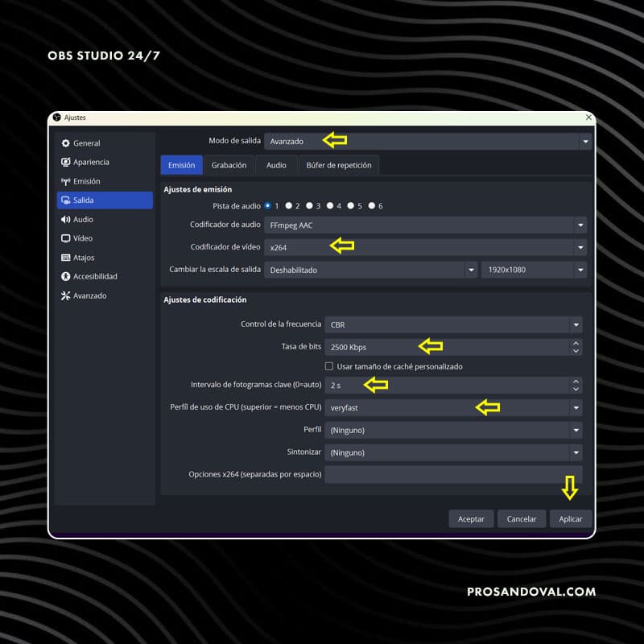Viewport: 644px width, 644px height.
Task: Click the Salida monitor icon in sidebar
Action: tap(65, 200)
